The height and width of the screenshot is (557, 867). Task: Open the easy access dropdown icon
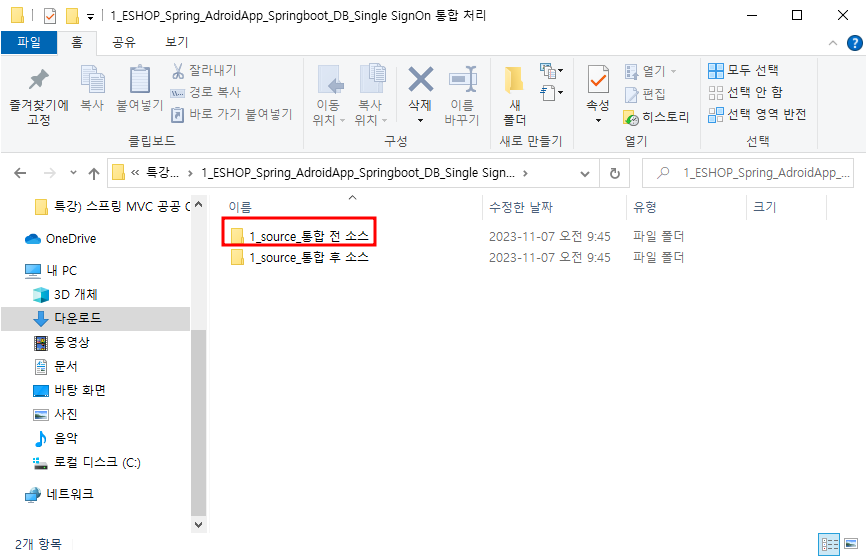pos(551,92)
